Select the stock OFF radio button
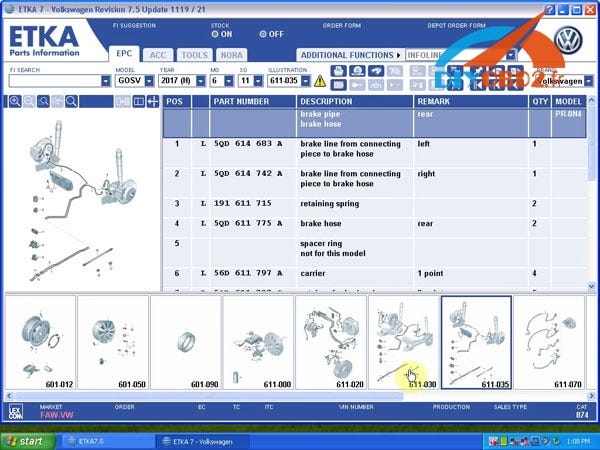 [262, 34]
